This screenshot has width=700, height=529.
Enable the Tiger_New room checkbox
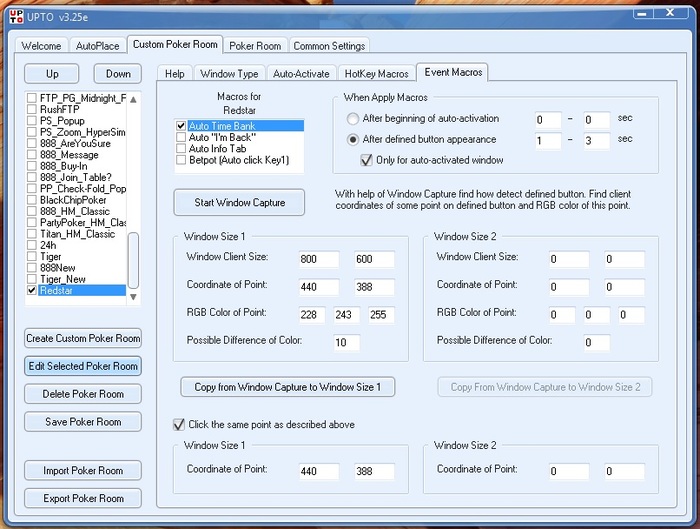click(x=32, y=279)
